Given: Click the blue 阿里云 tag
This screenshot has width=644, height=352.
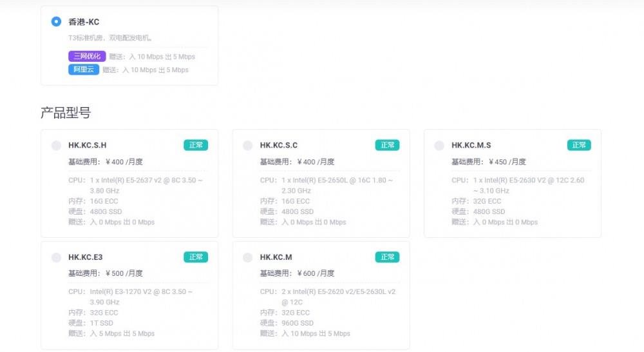Looking at the screenshot, I should tap(84, 70).
